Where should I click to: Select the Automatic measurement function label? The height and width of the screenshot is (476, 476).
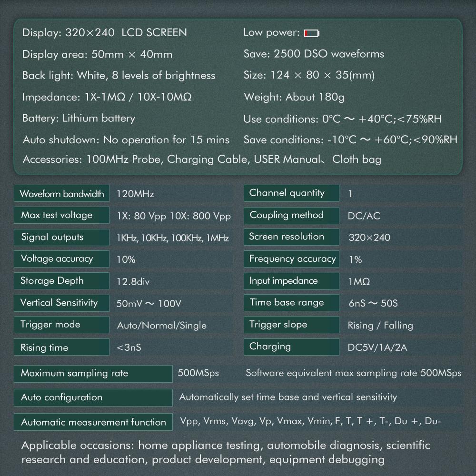[93, 422]
